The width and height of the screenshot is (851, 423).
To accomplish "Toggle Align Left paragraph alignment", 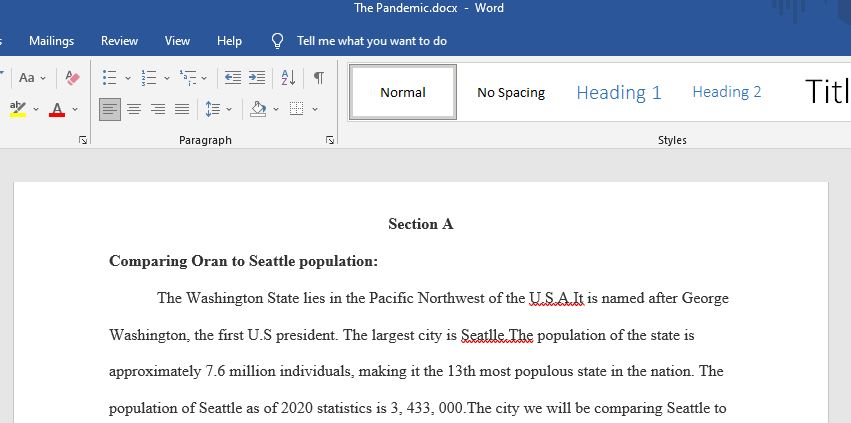I will click(110, 110).
